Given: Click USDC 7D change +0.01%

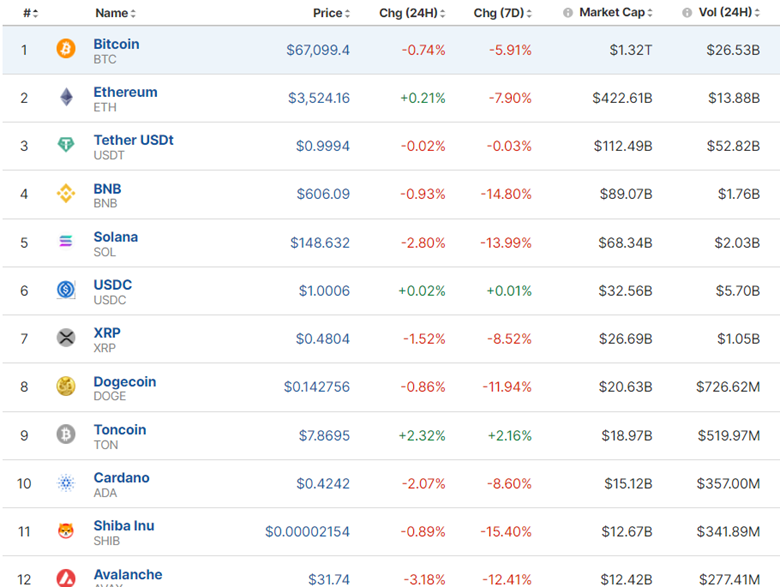Looking at the screenshot, I should (x=509, y=291).
